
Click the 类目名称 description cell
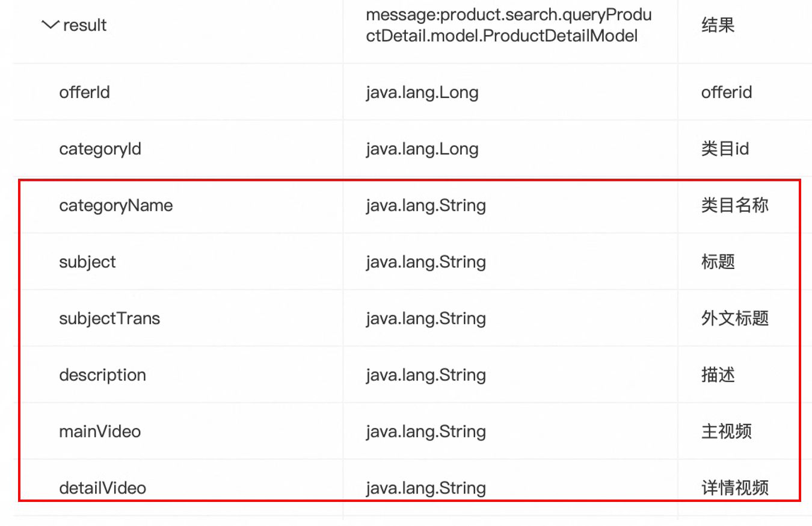(734, 205)
